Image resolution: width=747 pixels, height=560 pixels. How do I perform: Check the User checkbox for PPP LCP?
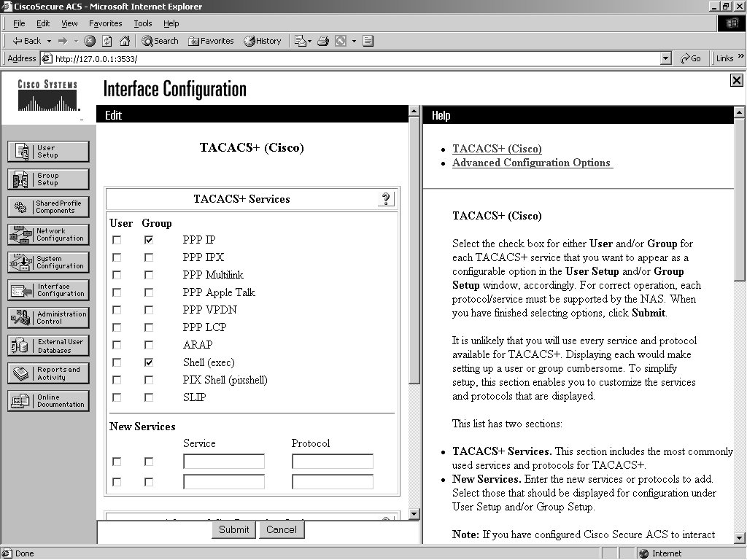point(117,327)
